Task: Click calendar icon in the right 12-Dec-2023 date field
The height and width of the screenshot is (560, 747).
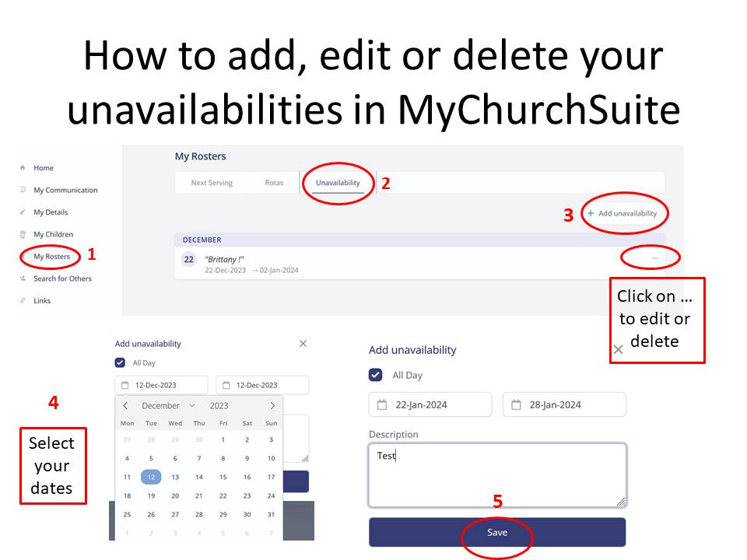Action: [226, 385]
